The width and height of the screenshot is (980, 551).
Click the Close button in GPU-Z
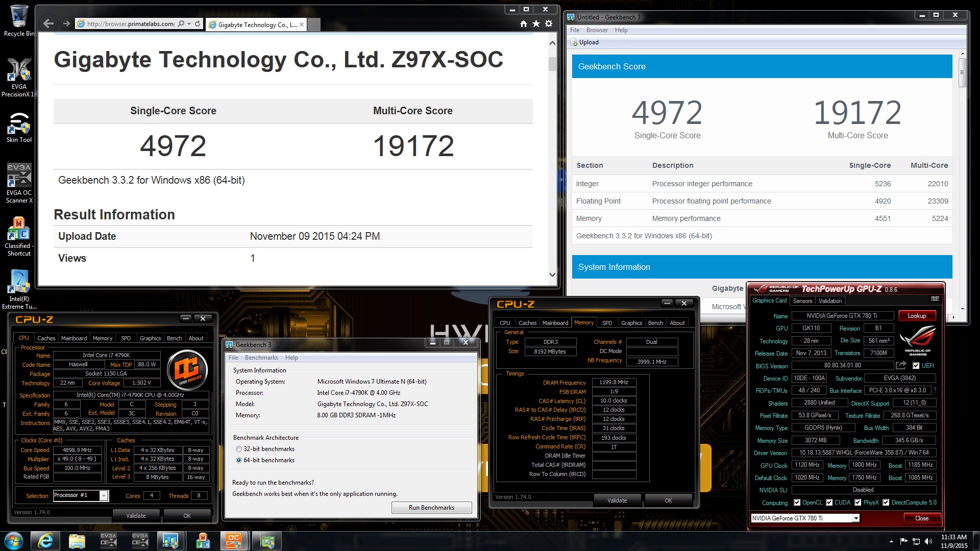[921, 518]
